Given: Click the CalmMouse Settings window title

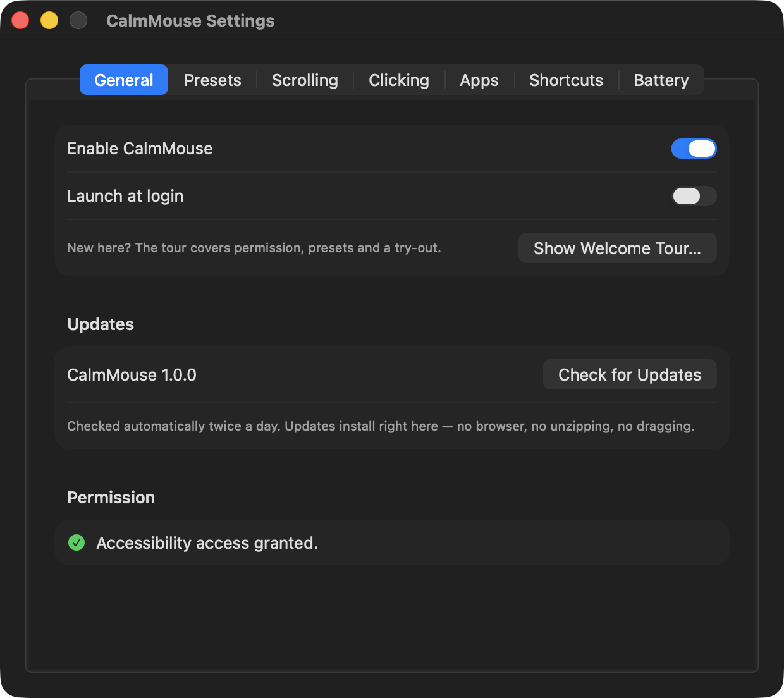Looking at the screenshot, I should (x=190, y=21).
